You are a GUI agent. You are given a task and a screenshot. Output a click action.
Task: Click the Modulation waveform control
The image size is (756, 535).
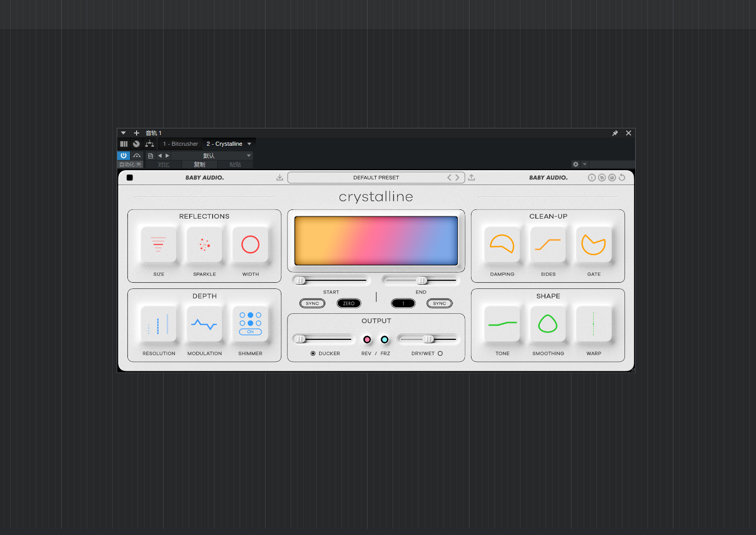pyautogui.click(x=204, y=324)
